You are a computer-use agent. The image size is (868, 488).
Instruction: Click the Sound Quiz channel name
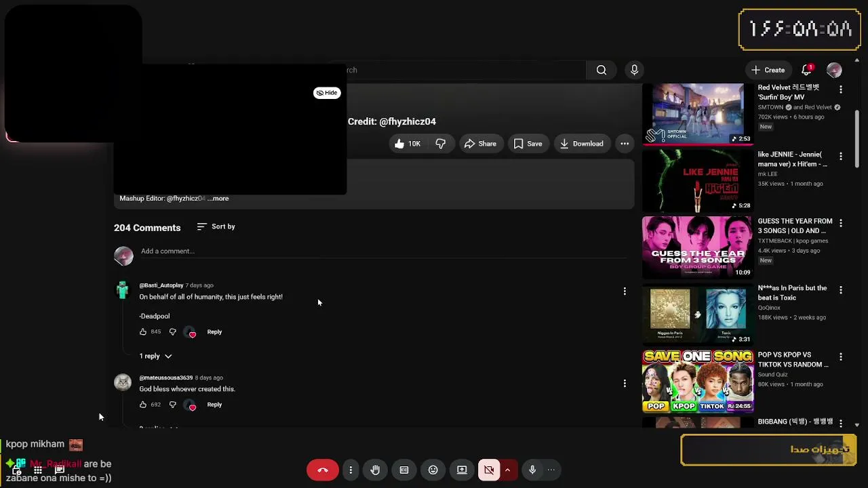772,375
